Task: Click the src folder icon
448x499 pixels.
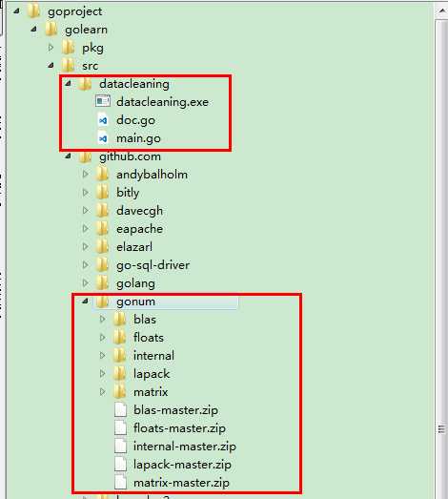Action: pyautogui.click(x=68, y=66)
